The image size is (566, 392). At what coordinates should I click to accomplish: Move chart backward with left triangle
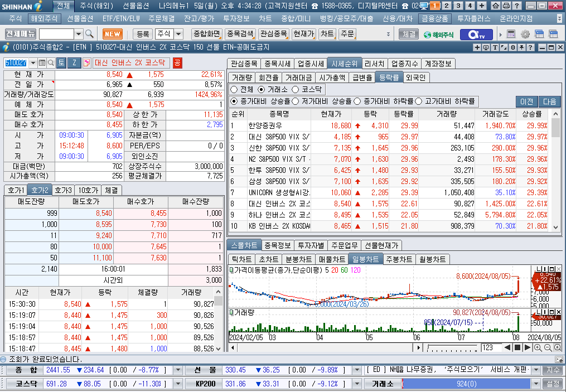pyautogui.click(x=507, y=347)
